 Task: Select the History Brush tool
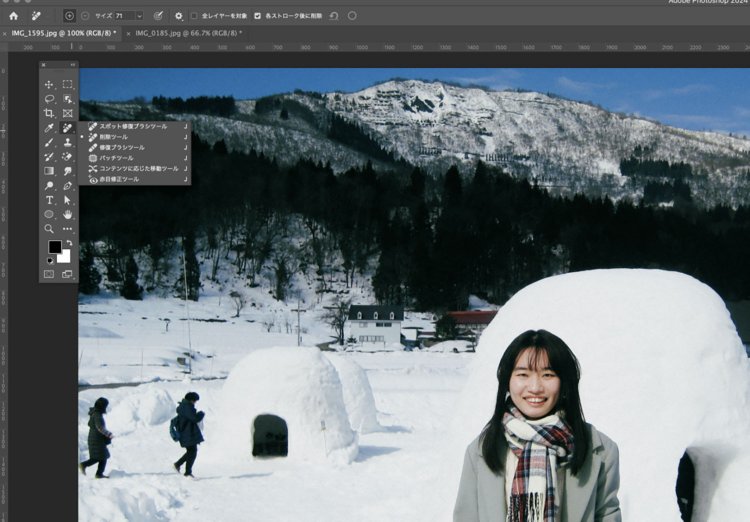pyautogui.click(x=49, y=157)
